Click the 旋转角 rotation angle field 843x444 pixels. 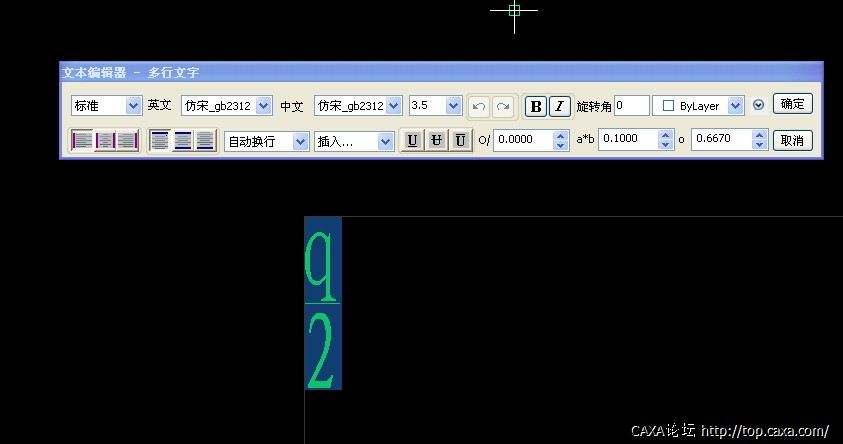tap(632, 105)
